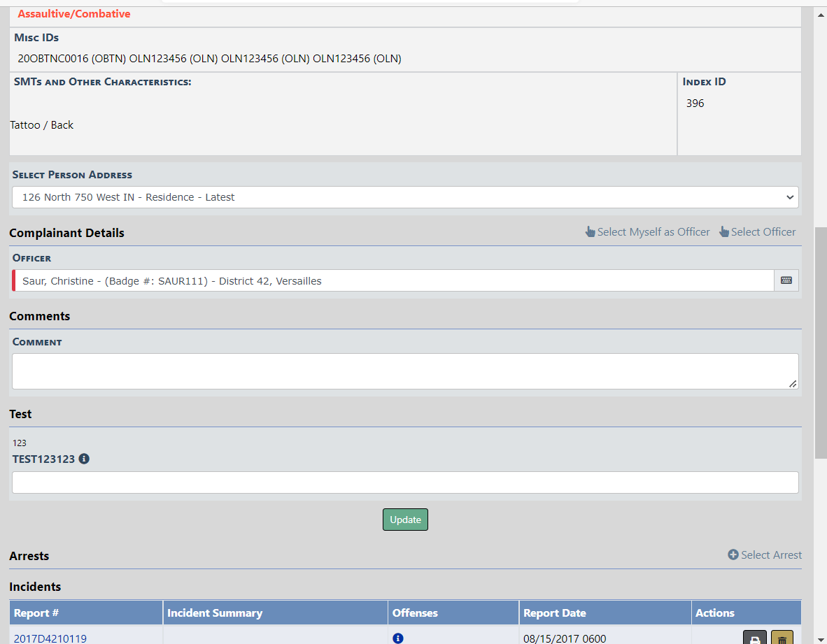Delete the incident with the trash icon
The height and width of the screenshot is (644, 827).
(x=782, y=638)
